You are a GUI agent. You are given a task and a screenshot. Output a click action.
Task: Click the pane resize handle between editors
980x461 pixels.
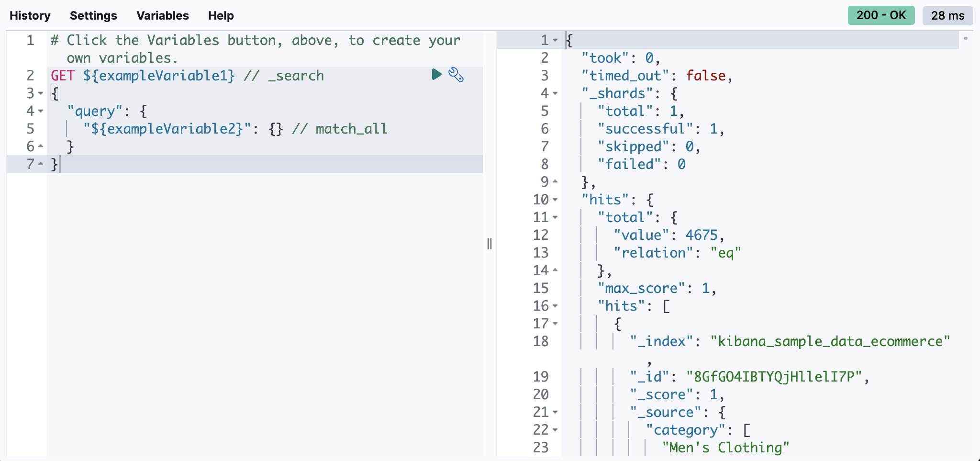(x=489, y=244)
